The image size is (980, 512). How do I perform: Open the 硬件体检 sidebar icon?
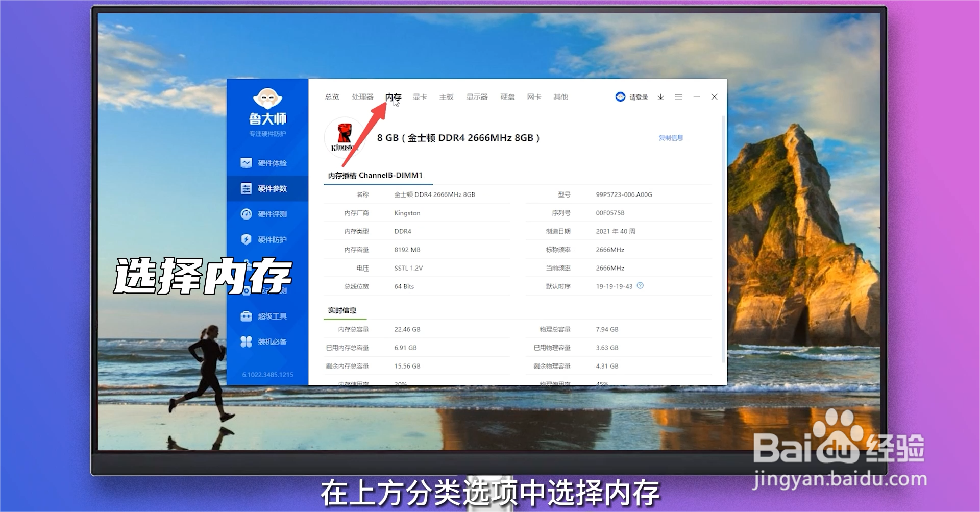point(246,163)
